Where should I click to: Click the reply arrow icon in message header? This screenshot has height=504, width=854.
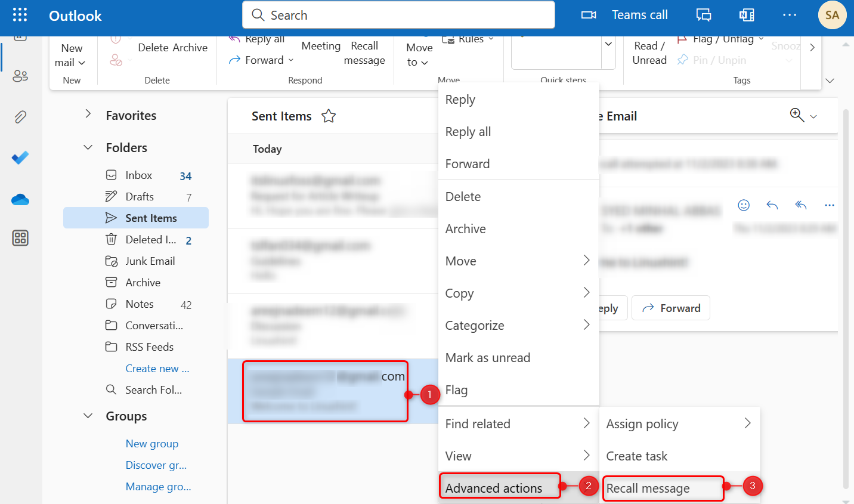click(x=772, y=205)
